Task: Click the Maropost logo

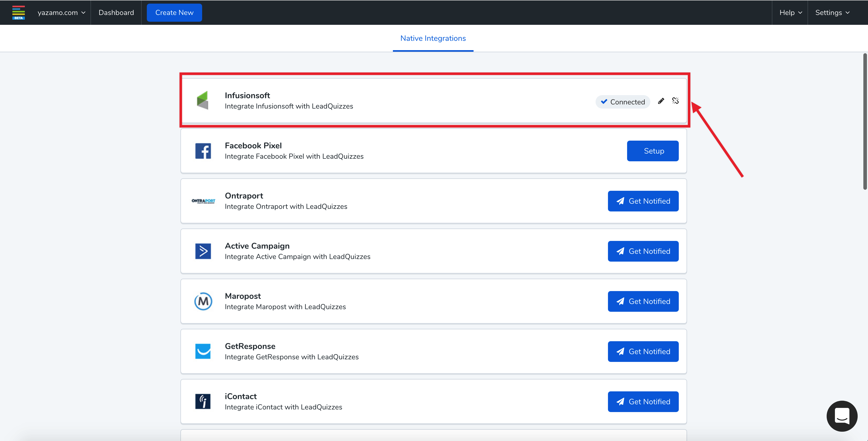Action: click(203, 301)
